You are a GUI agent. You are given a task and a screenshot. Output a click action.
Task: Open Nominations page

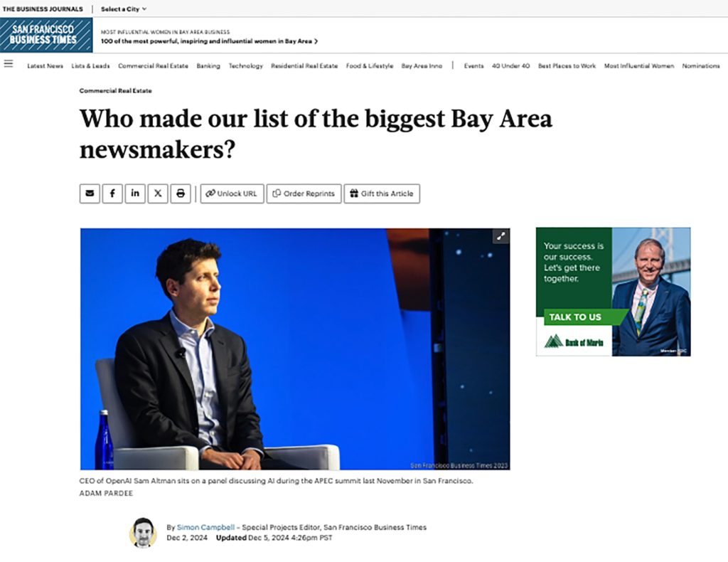pos(700,66)
